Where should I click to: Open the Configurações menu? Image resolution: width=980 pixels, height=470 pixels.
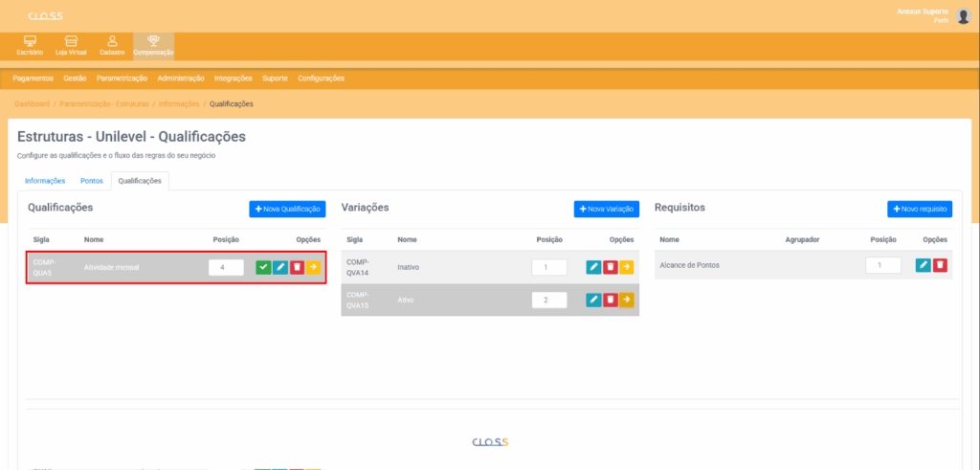[x=321, y=78]
